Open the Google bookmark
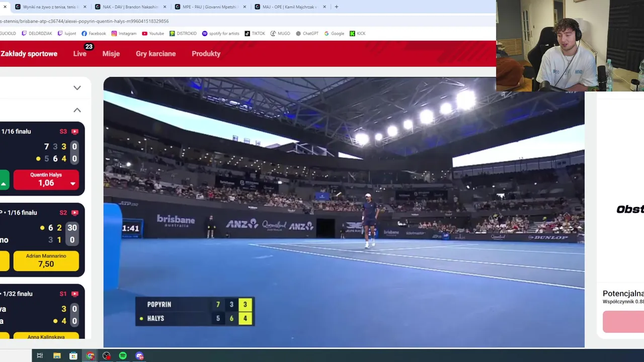Viewport: 644px width, 362px height. [x=334, y=33]
